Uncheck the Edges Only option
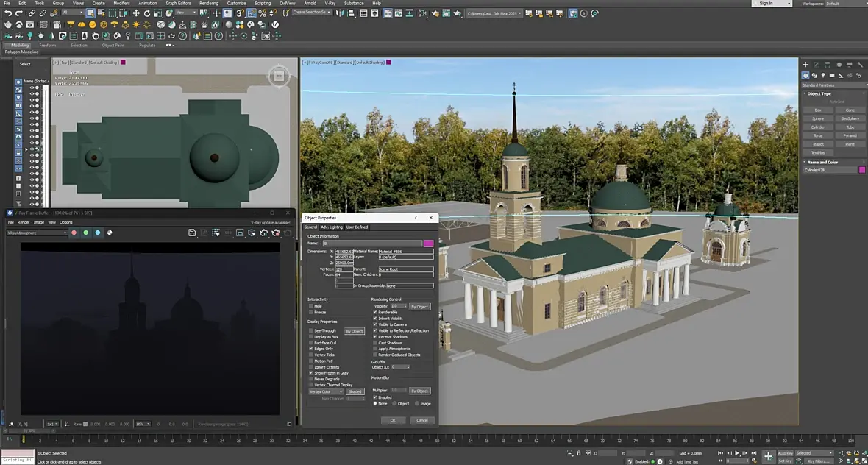868x465 pixels. pos(311,349)
